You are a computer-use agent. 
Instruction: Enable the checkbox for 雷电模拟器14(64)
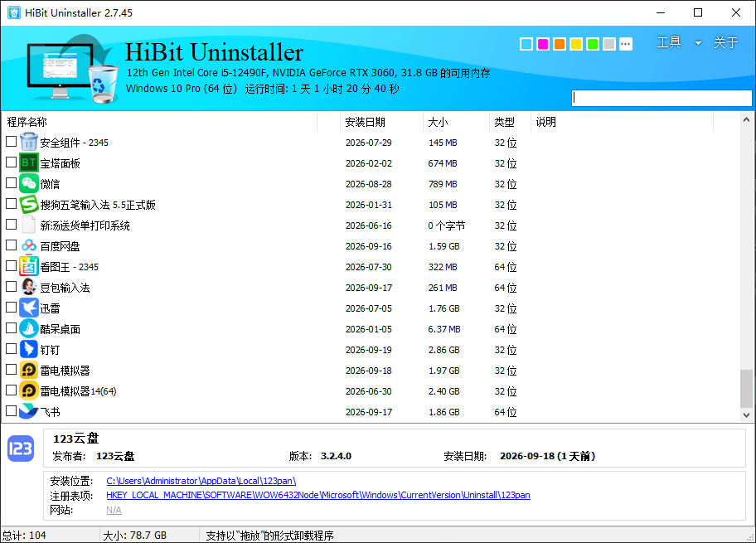[11, 390]
